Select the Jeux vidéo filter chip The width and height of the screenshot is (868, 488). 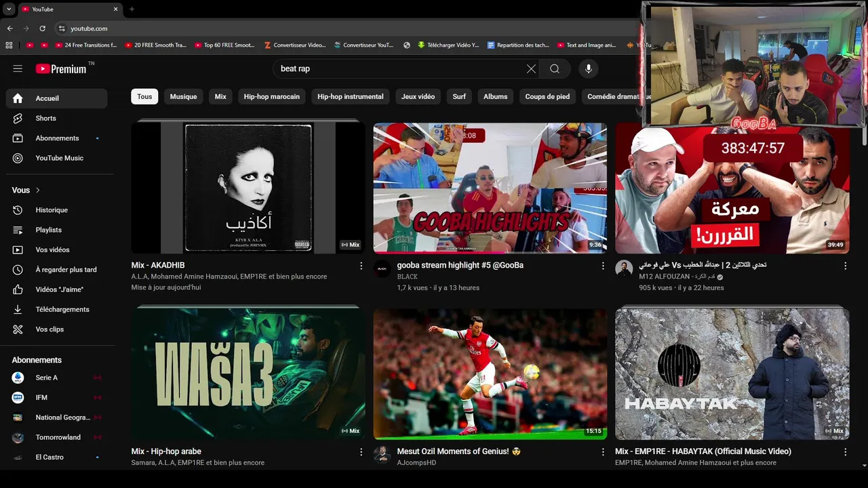(x=418, y=96)
